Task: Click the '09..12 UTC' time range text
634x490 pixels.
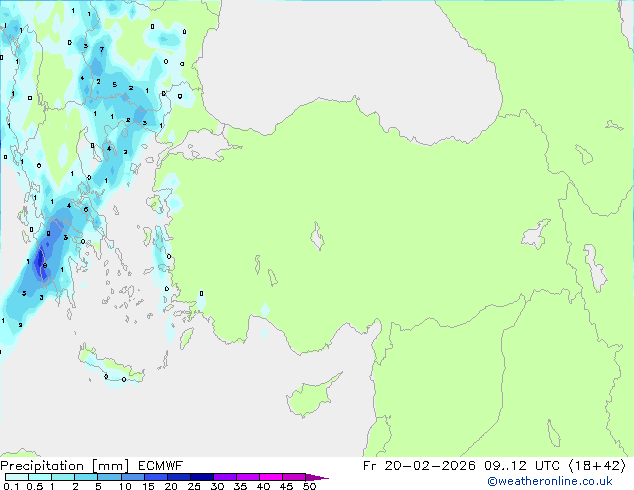Action: [522, 466]
